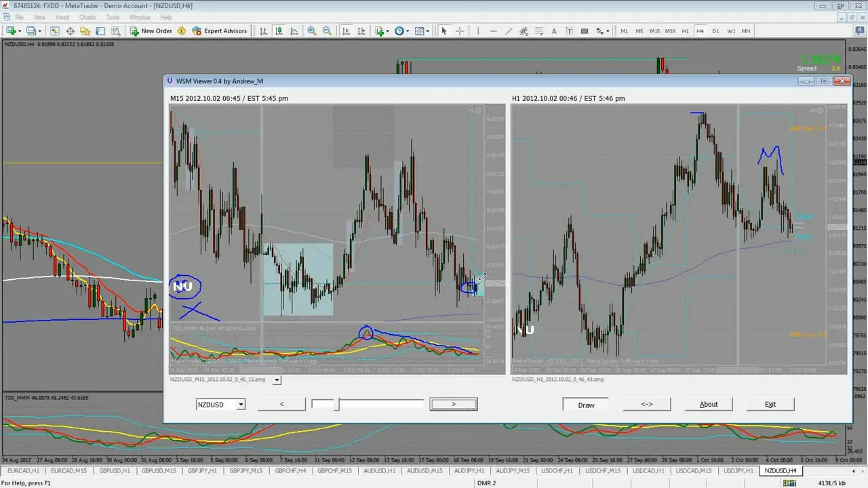This screenshot has width=868, height=488.
Task: Open the File menu
Action: click(18, 17)
